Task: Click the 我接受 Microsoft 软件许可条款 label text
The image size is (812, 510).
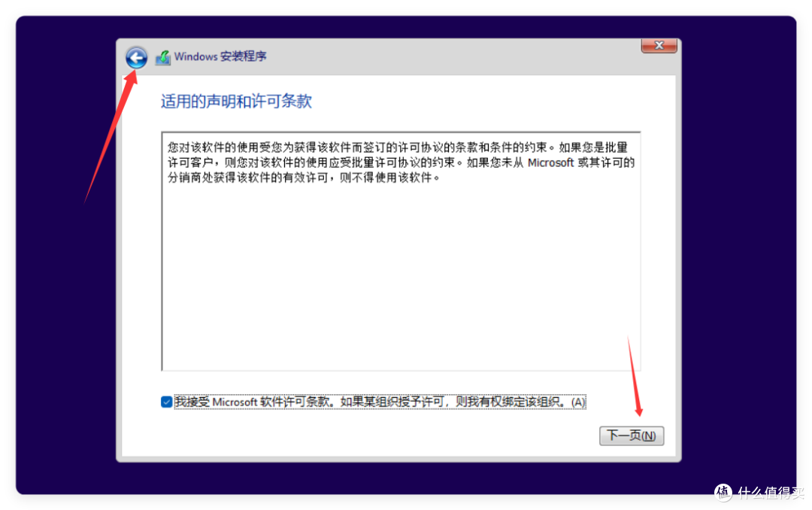Action: click(380, 402)
